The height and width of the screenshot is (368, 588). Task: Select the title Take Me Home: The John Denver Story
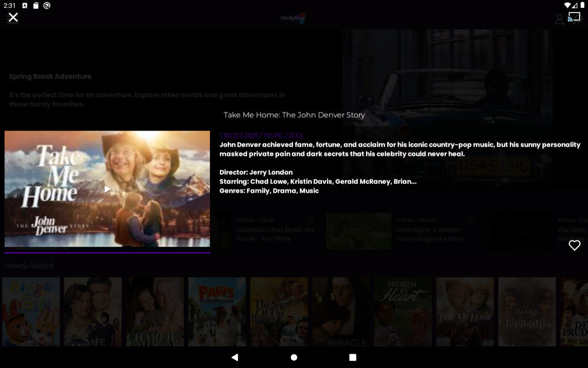coord(294,115)
